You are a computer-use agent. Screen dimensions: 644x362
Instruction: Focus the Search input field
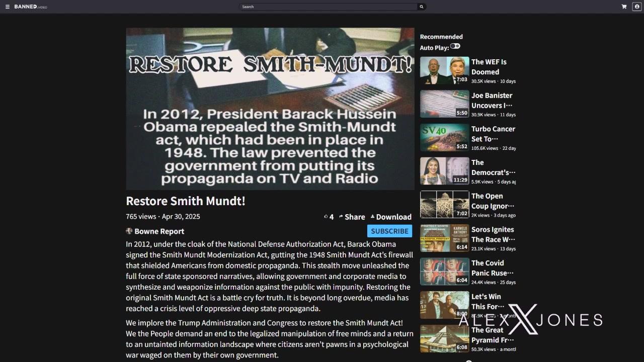[x=328, y=7]
